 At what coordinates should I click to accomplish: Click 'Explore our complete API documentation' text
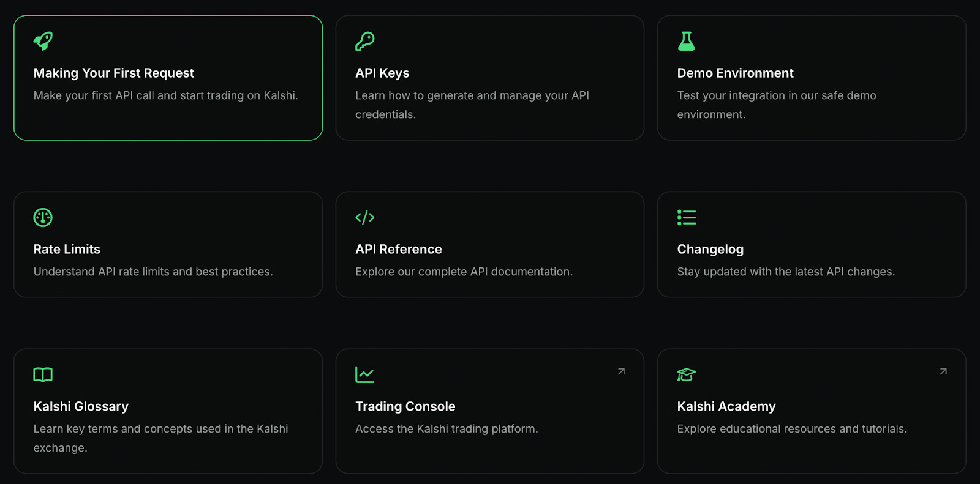[x=464, y=272]
